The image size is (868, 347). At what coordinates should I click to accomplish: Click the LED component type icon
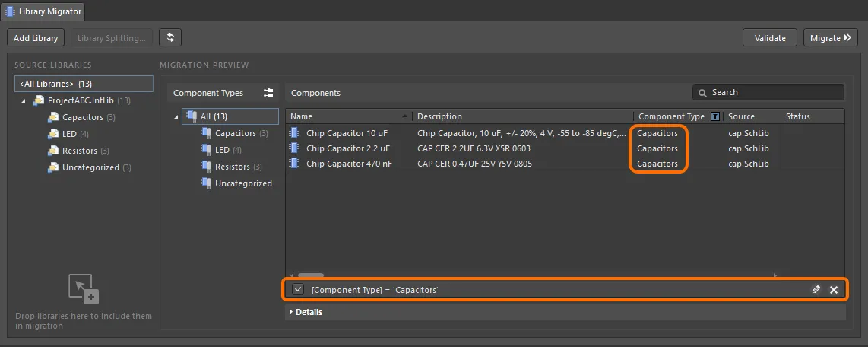pyautogui.click(x=206, y=150)
